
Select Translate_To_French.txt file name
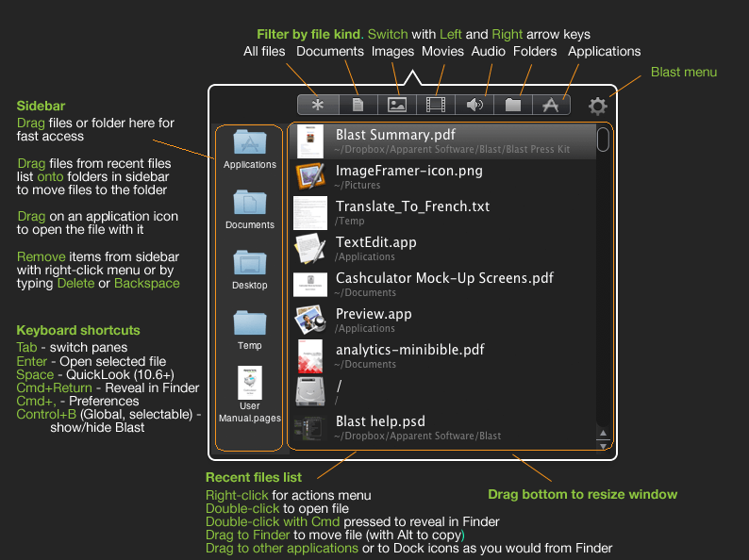coord(413,206)
